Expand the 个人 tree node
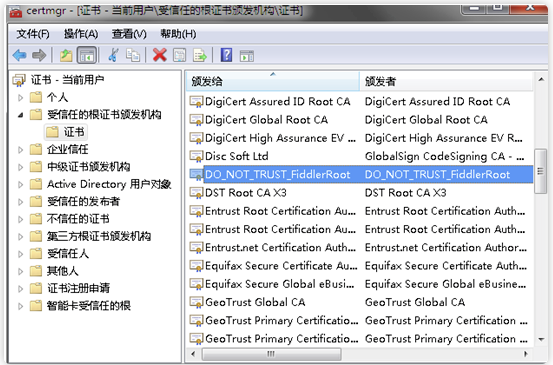Image resolution: width=553 pixels, height=365 pixels. click(x=20, y=97)
